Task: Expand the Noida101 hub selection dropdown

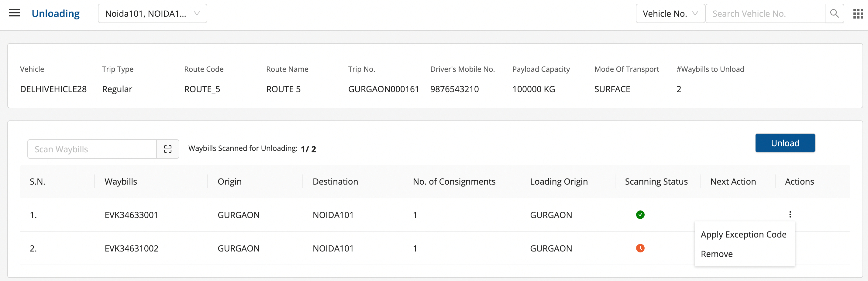Action: pos(152,13)
